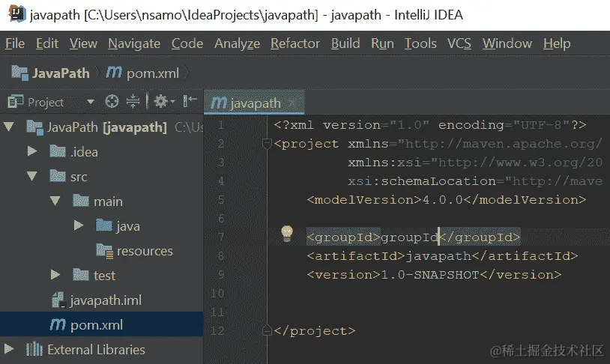Click the artifactId javapath text line 8
The image size is (610, 364).
point(438,255)
